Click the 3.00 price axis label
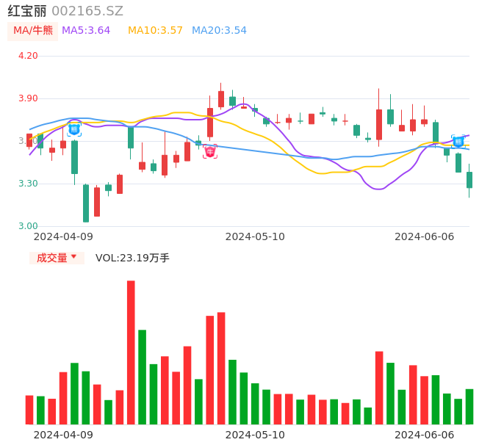The image size is (504, 445). pos(27,226)
